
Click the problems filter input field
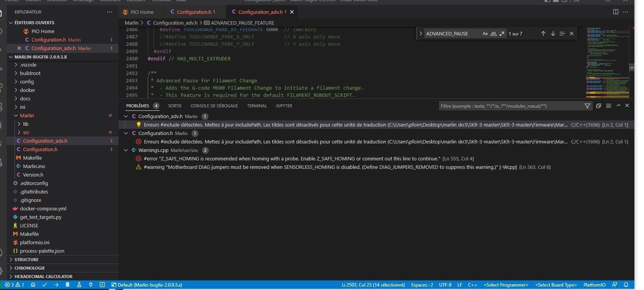511,106
